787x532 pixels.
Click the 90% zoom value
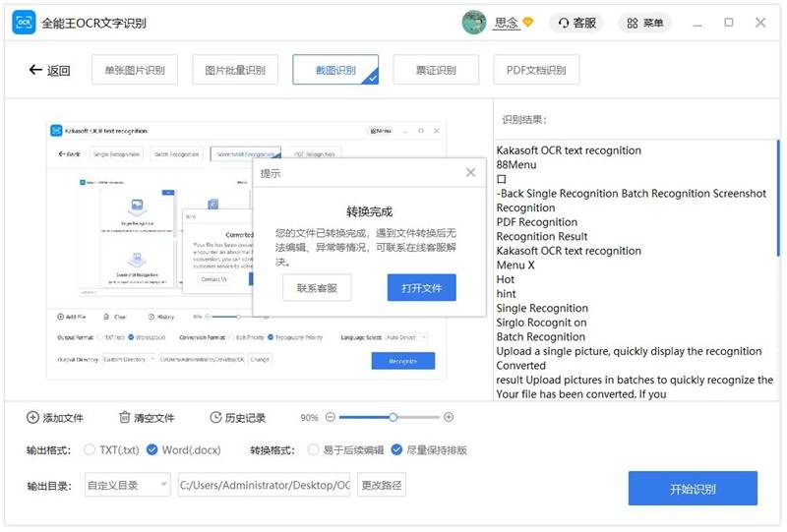pos(309,418)
